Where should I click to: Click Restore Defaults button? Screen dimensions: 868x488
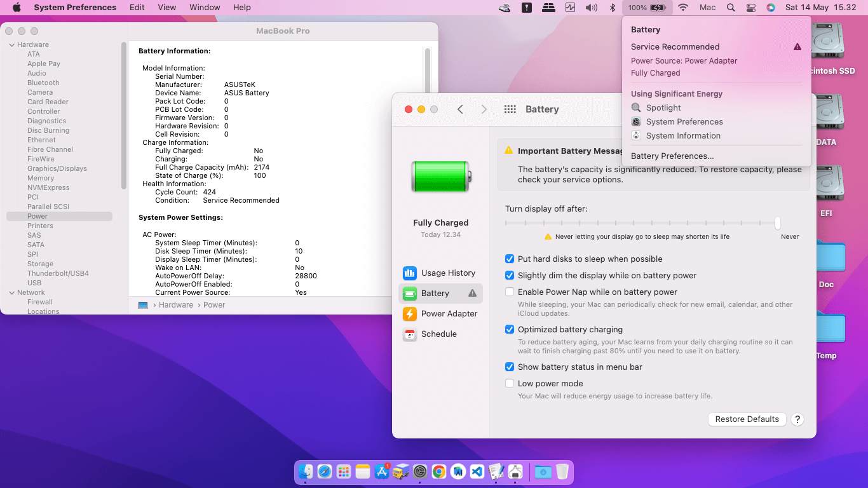coord(747,419)
